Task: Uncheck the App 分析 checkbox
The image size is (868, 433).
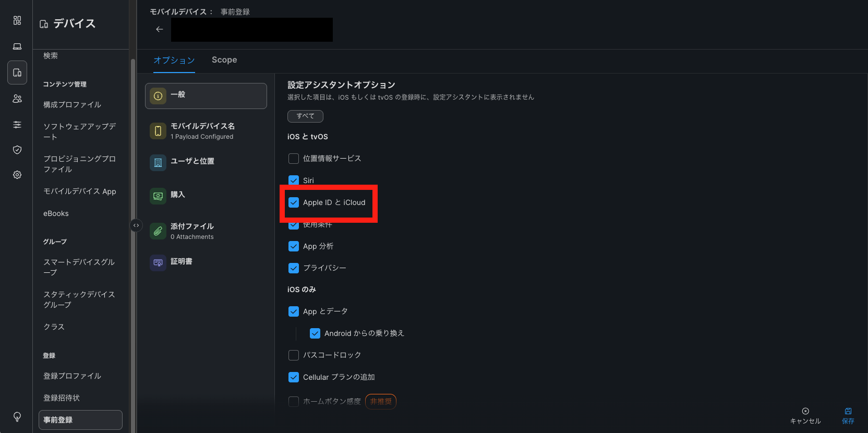Action: (x=294, y=246)
